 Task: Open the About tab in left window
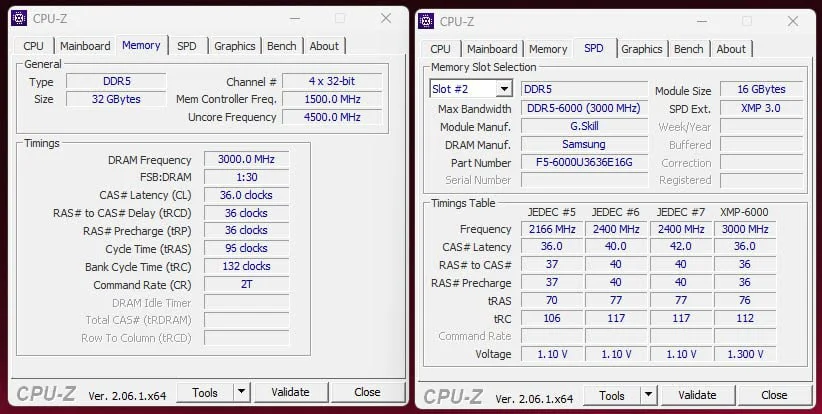coord(324,46)
